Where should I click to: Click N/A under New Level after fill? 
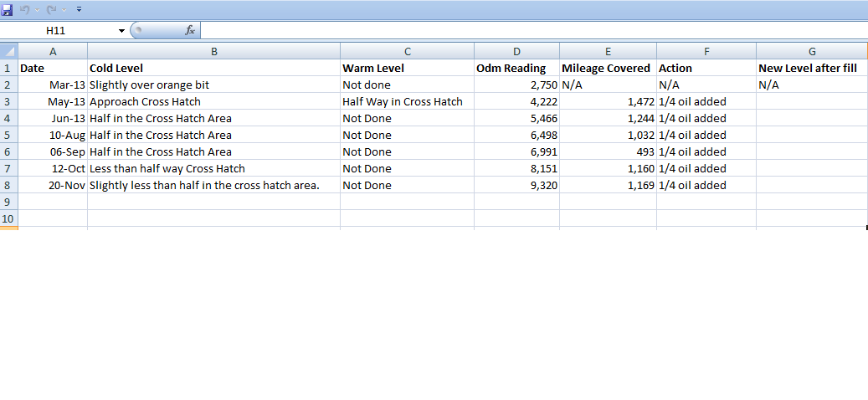tap(812, 85)
